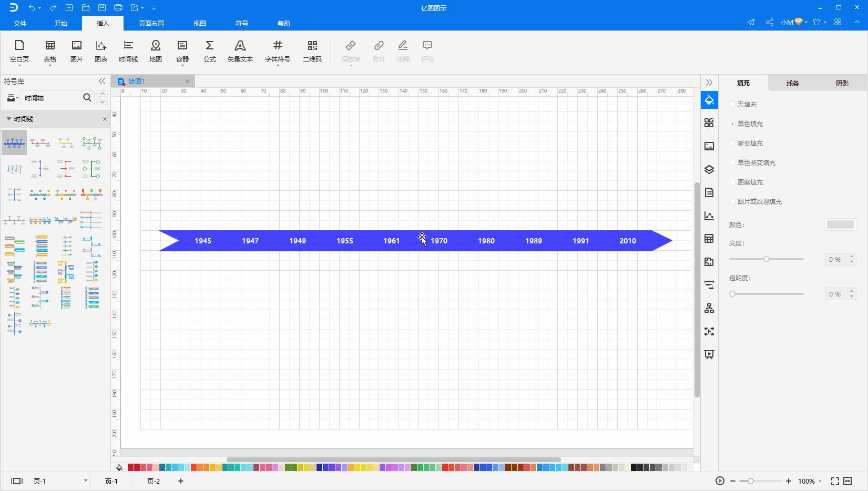Select the 单色填充 (solid fill) radio option
This screenshot has width=868, height=491.
747,124
